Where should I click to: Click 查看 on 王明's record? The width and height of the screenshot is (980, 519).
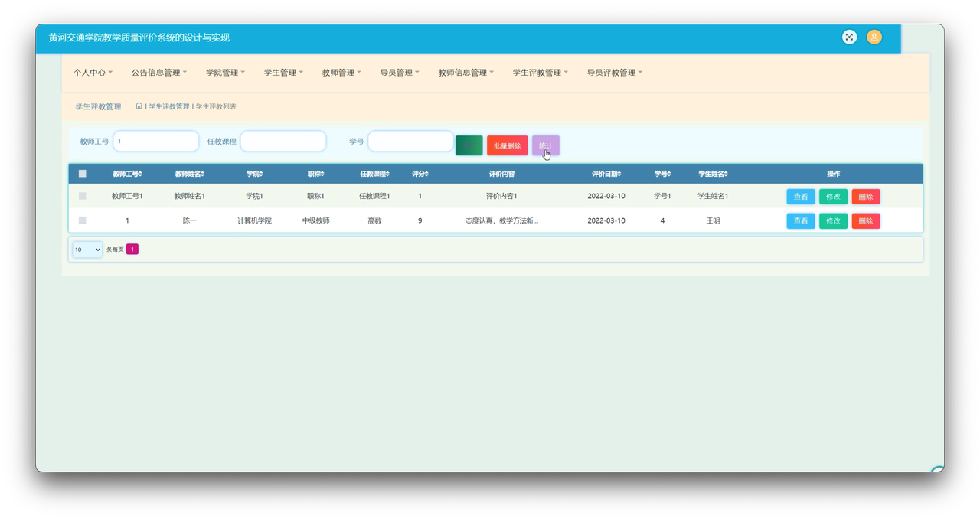point(800,220)
